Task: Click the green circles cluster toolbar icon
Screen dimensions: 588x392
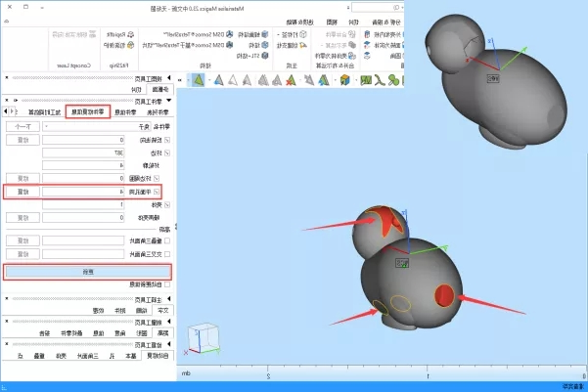Action: [393, 80]
